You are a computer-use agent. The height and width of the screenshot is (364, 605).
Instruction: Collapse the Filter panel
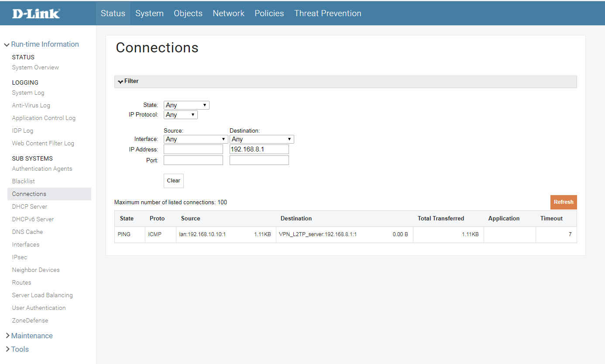(x=128, y=81)
